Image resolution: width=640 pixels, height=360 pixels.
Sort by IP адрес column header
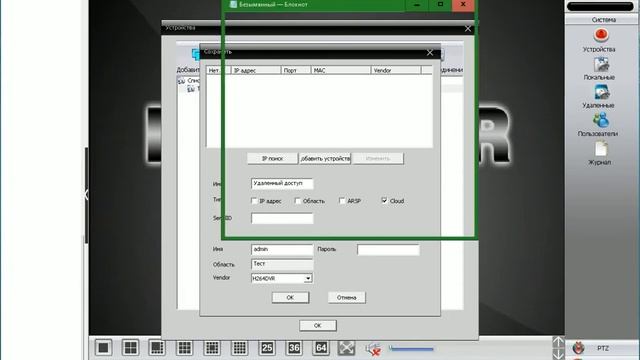coord(256,70)
